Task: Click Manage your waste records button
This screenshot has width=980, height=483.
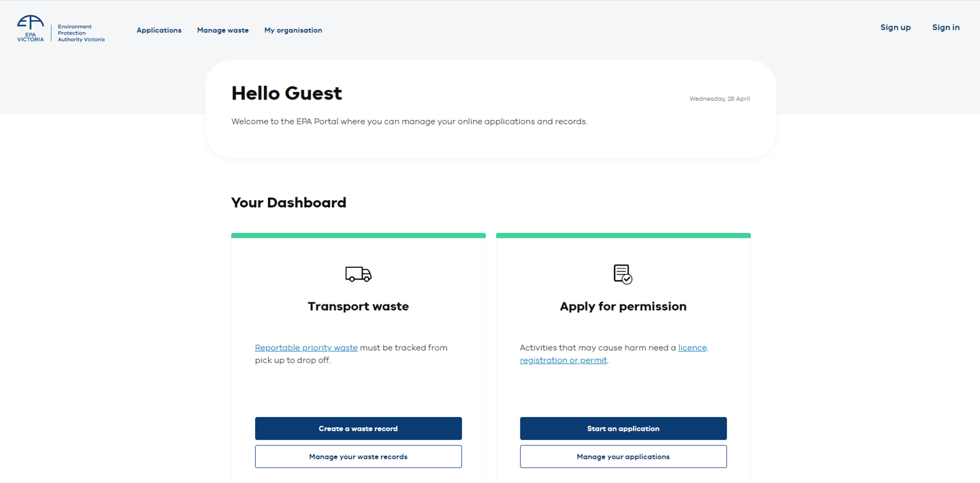Action: [x=358, y=456]
